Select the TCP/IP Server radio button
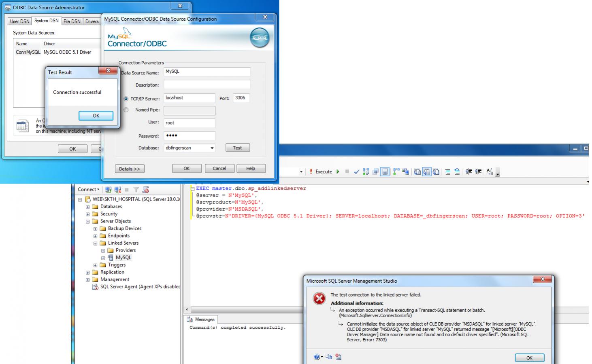The height and width of the screenshot is (364, 592). (126, 99)
